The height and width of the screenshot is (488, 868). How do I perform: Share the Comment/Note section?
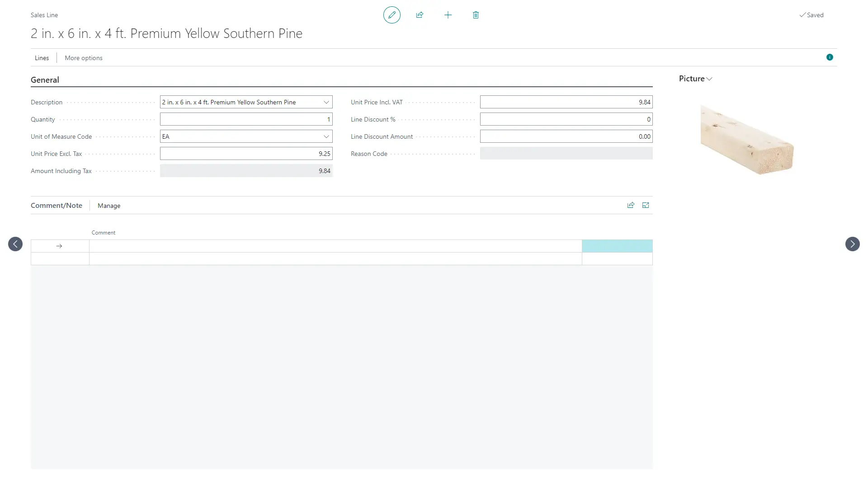coord(631,205)
